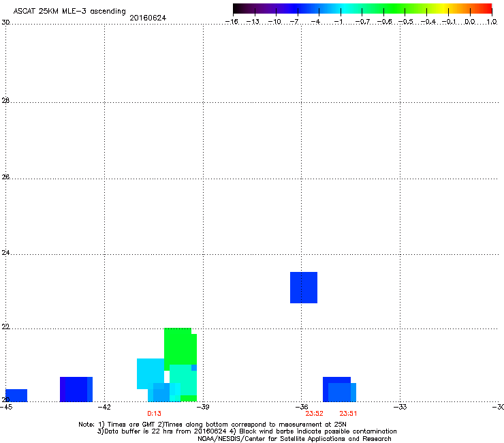Click the dark blue data block left of -42

coord(76,389)
